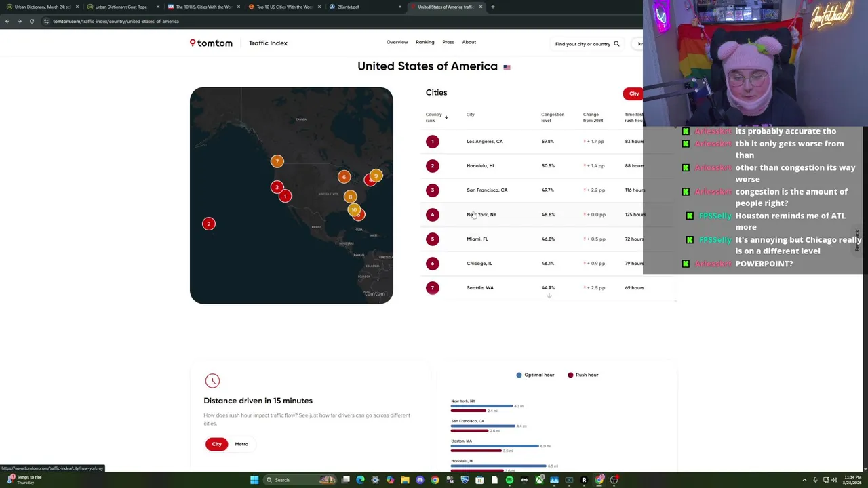The image size is (868, 488).
Task: Click map marker number 9 on east coast
Action: (x=376, y=176)
